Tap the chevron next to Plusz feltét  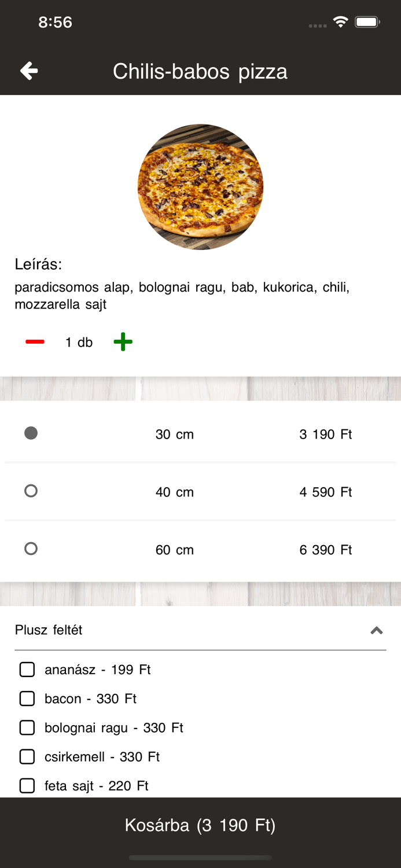[x=377, y=630]
